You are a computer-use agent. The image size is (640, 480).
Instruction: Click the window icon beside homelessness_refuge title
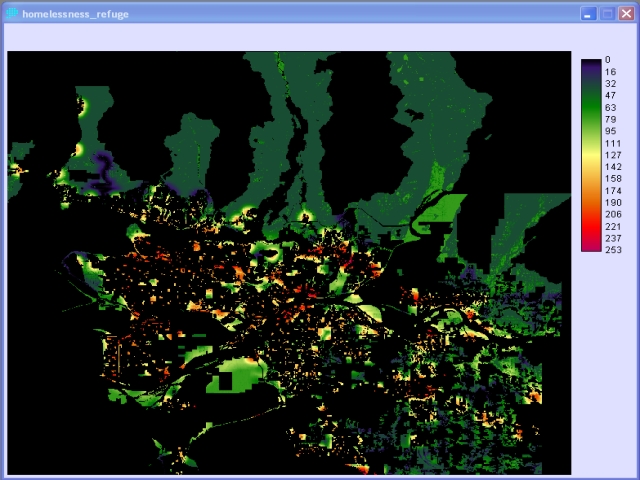coord(12,14)
